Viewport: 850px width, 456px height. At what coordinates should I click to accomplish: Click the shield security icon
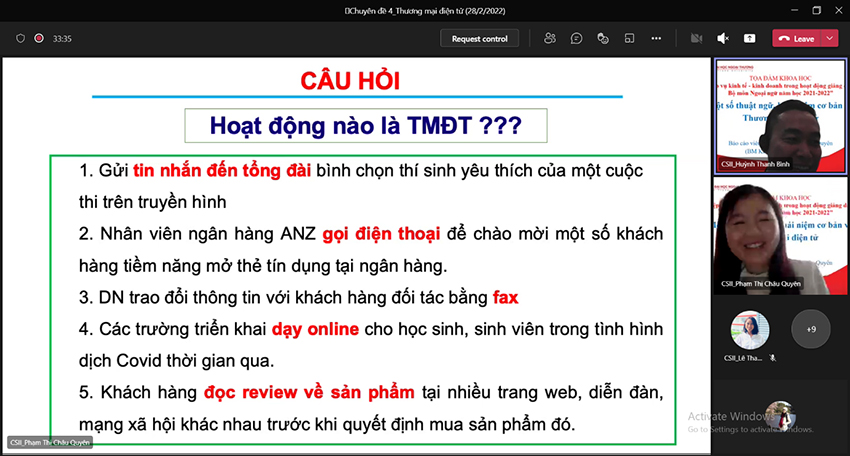[x=21, y=38]
